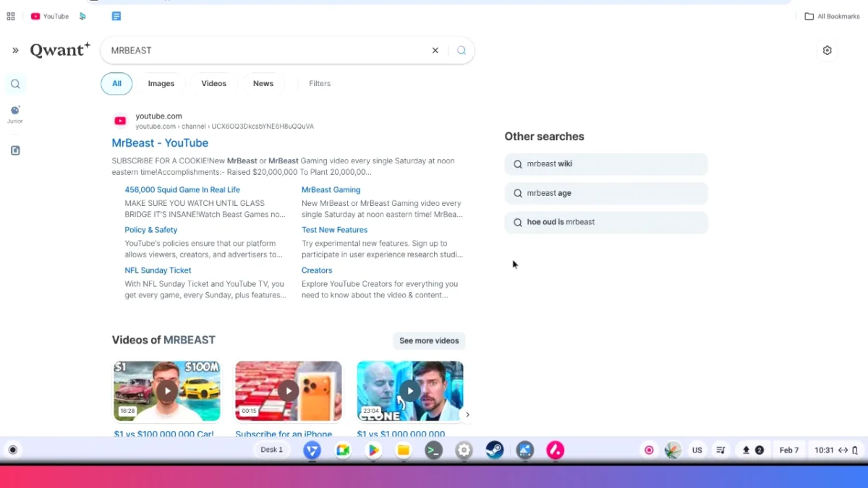
Task: Click the magnifier icon in the left sidebar
Action: [x=14, y=84]
